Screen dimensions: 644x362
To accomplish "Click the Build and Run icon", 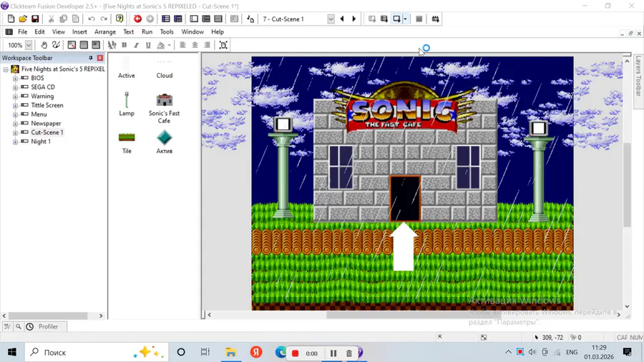I will point(435,19).
